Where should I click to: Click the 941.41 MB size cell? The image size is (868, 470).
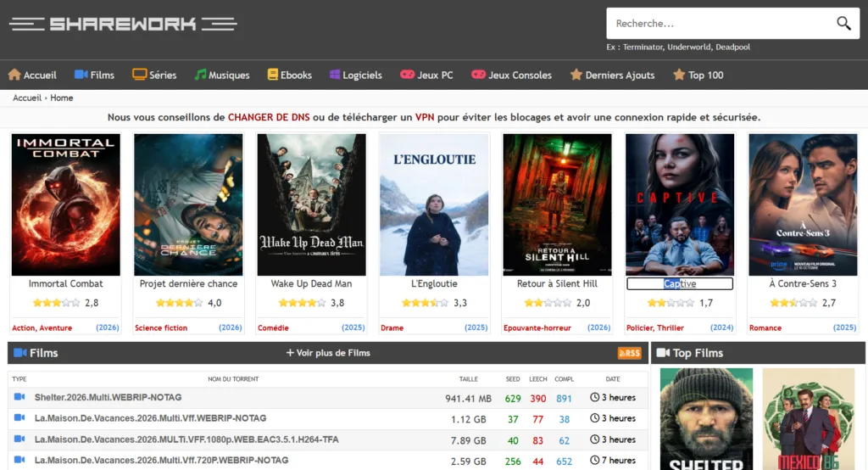pos(468,398)
